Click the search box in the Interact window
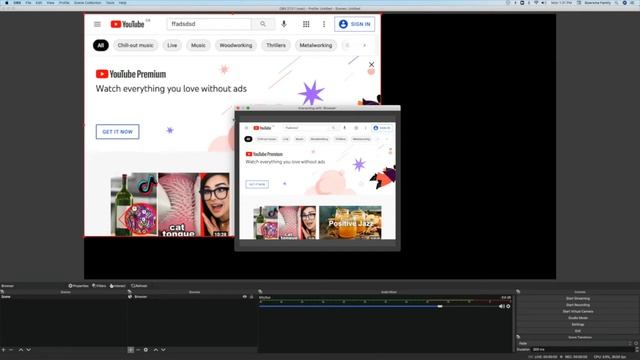 [x=306, y=128]
